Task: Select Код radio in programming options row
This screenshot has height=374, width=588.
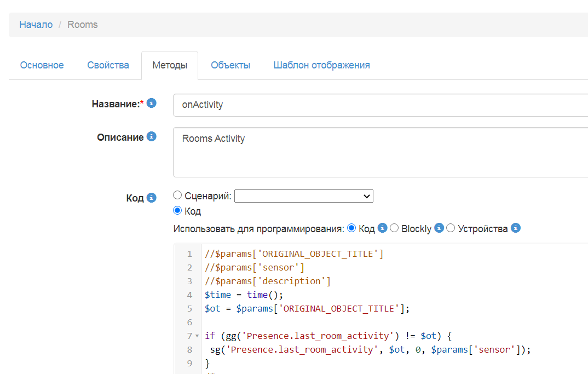Action: tap(351, 228)
